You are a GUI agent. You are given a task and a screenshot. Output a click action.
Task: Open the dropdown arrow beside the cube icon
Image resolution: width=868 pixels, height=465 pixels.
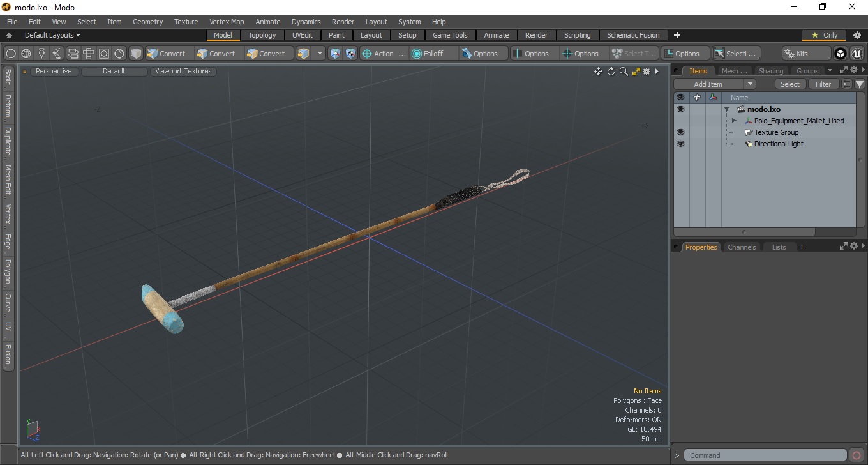point(320,54)
